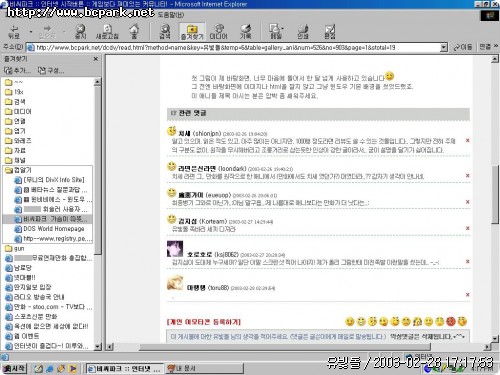
Task: Click the Stop (중지) toolbar icon
Action: coord(80,32)
